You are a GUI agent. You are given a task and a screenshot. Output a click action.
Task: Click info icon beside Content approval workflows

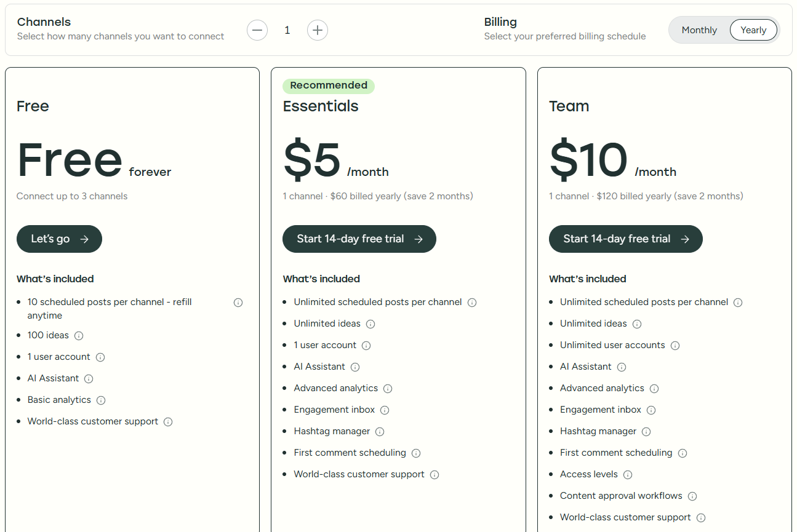(692, 496)
